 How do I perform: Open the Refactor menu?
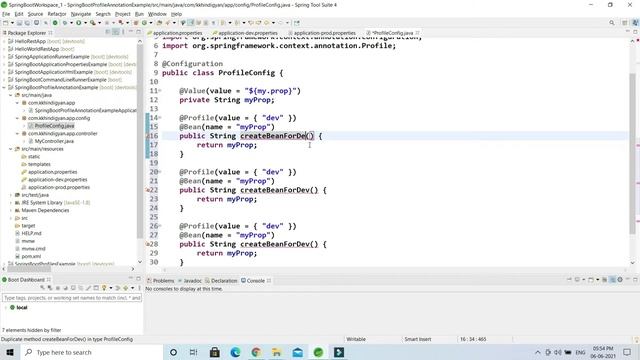57,14
